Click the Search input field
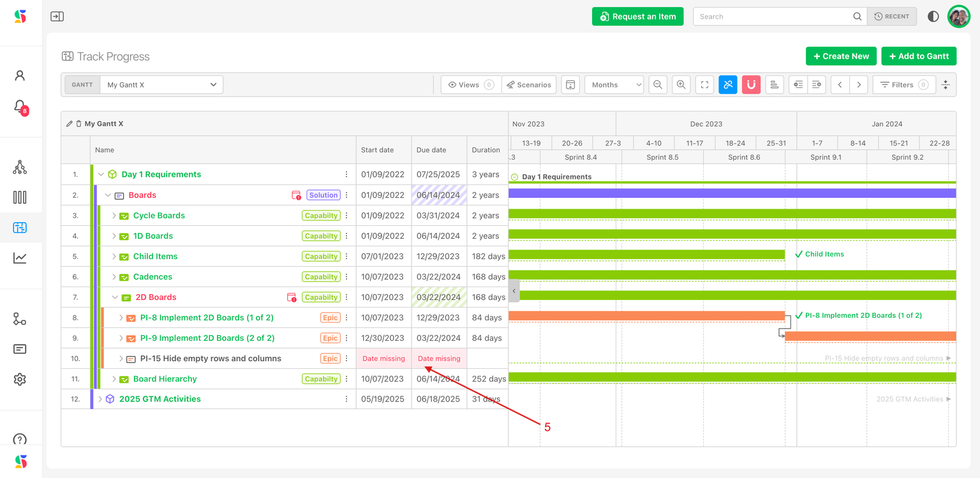Screen dimensions: 980x478 (772, 17)
